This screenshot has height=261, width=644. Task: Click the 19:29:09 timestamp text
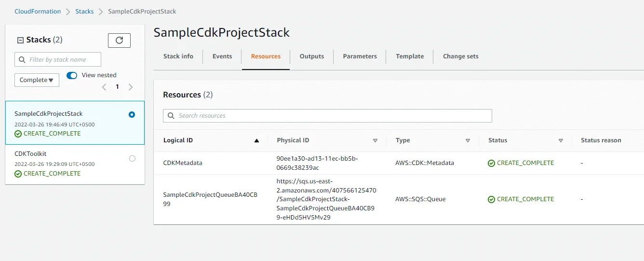point(54,164)
